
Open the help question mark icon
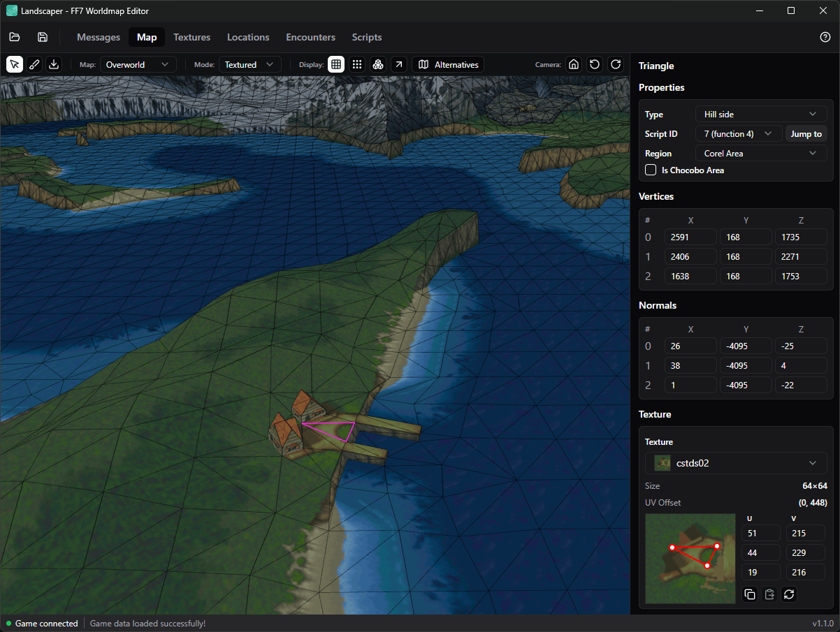point(825,37)
